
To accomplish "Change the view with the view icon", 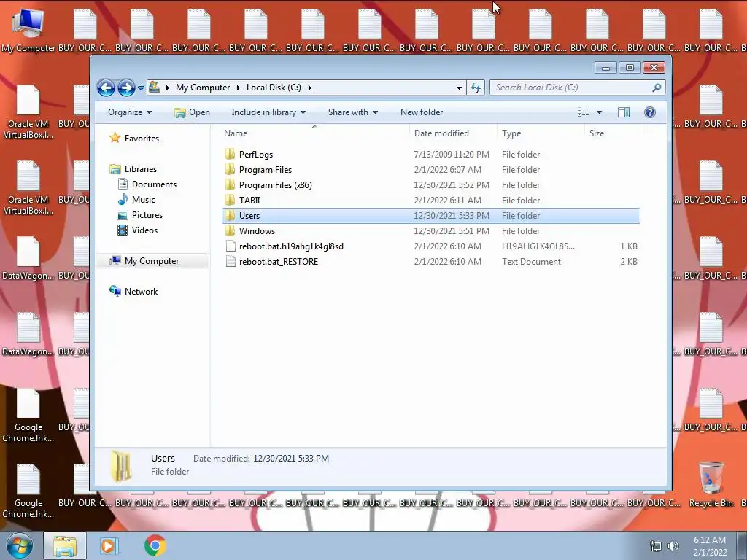I will tap(583, 112).
